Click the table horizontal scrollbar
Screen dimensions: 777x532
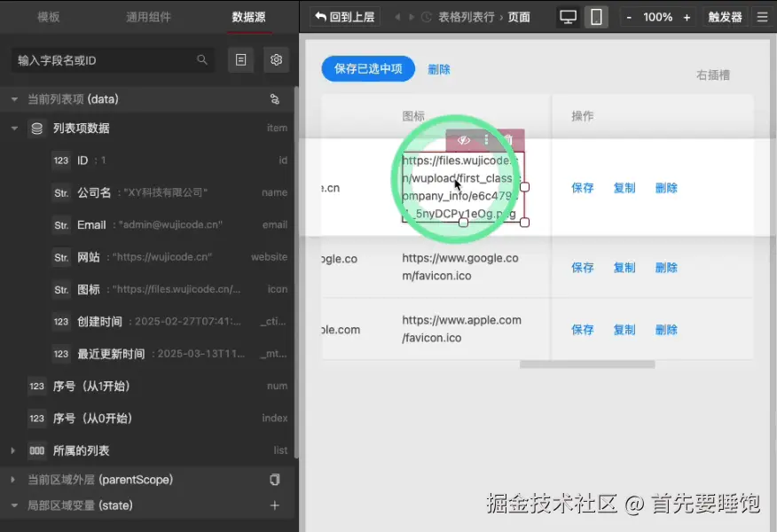tap(587, 364)
